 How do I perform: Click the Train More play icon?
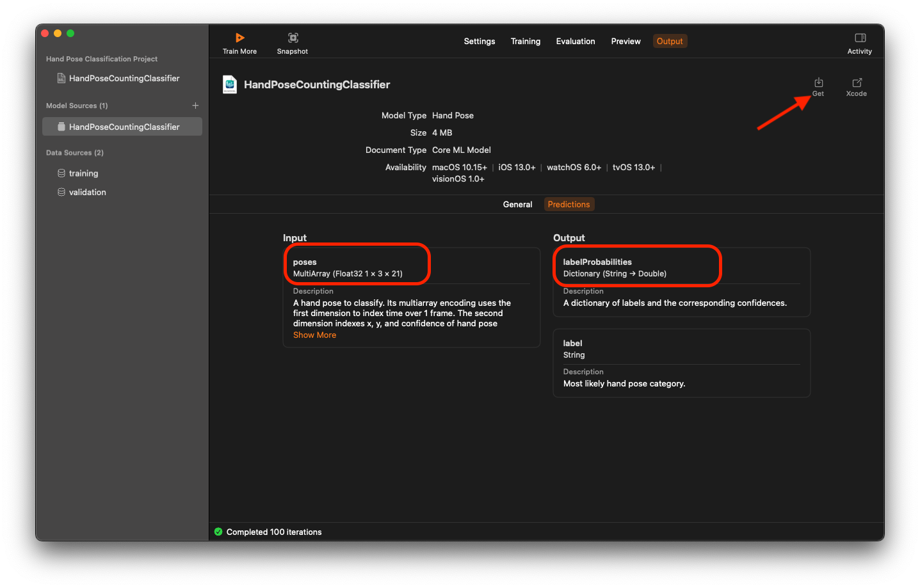click(x=239, y=38)
